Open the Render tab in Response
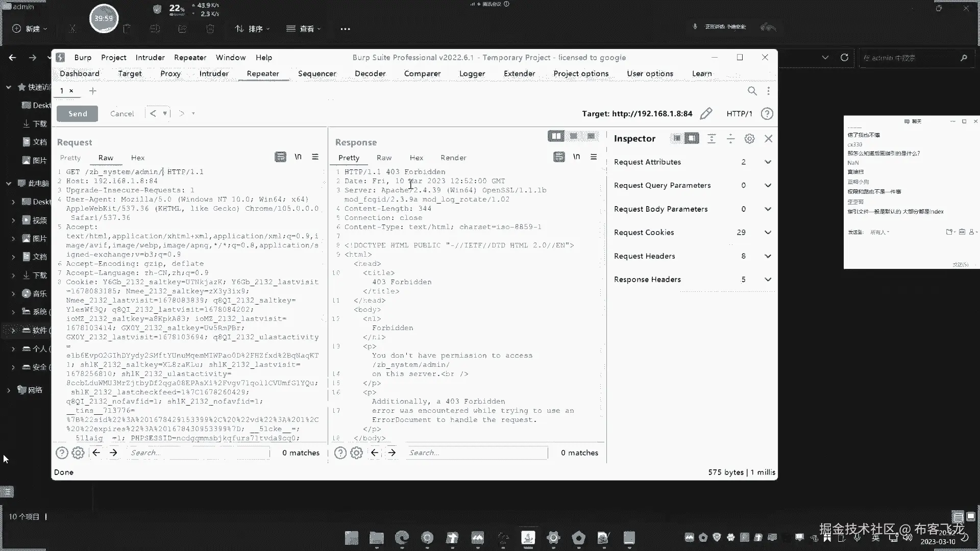The width and height of the screenshot is (980, 551). point(453,158)
